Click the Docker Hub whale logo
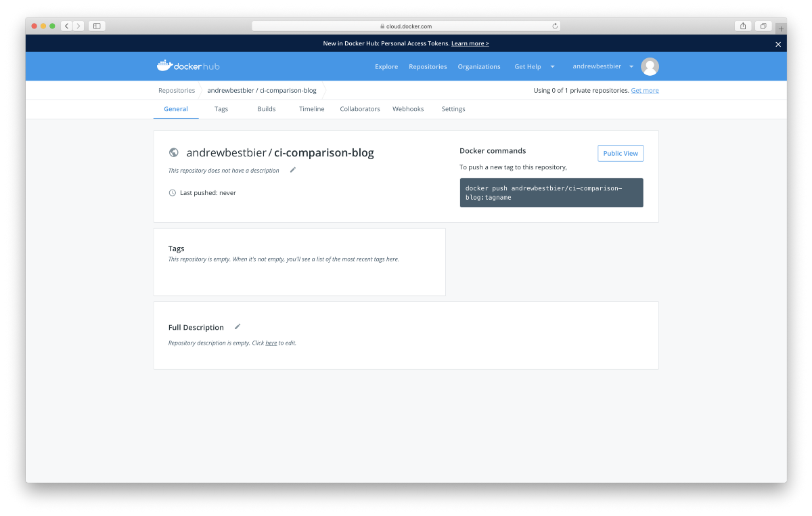 click(x=188, y=66)
